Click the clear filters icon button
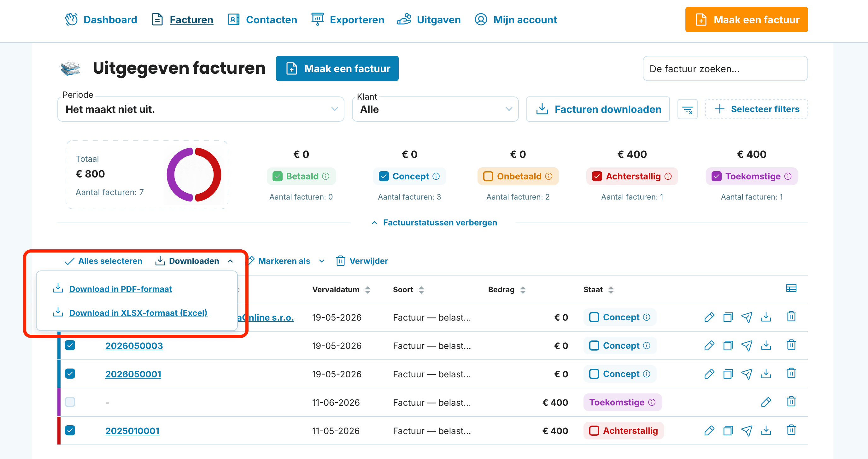Image resolution: width=868 pixels, height=459 pixels. tap(687, 109)
